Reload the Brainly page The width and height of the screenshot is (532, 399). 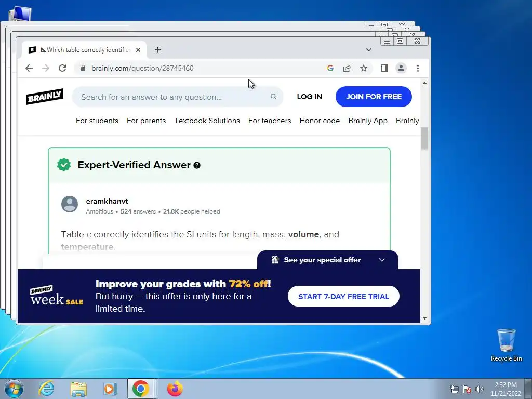(62, 68)
